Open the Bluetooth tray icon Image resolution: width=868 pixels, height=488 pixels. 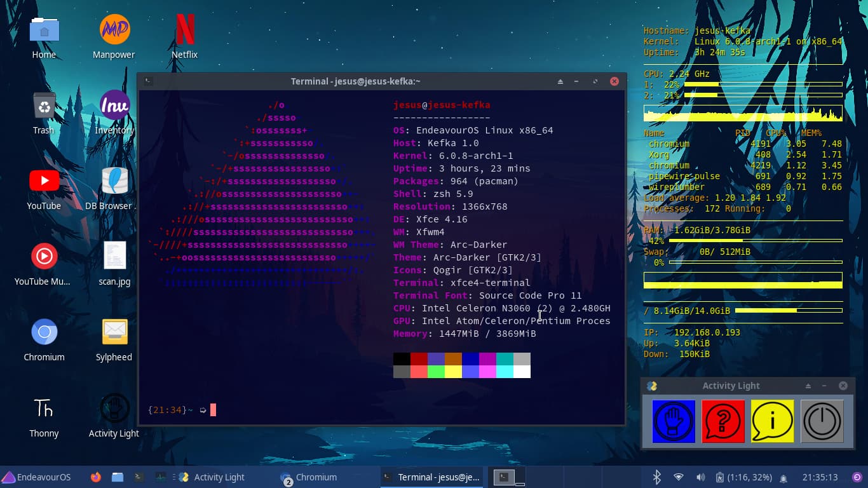click(x=658, y=477)
